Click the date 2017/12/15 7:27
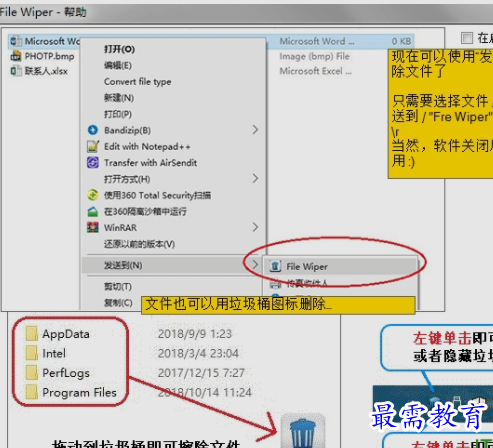493x448 pixels. pyautogui.click(x=201, y=373)
